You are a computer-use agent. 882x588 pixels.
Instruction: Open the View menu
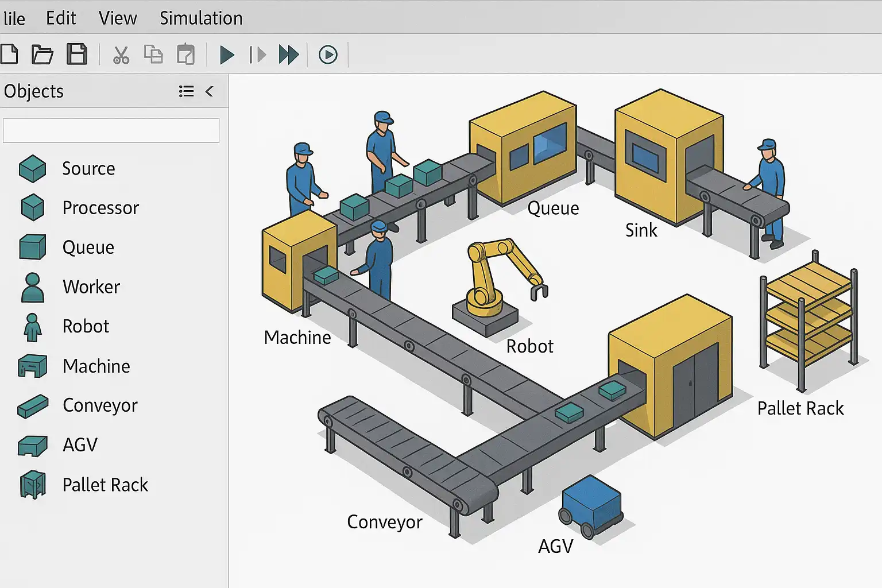tap(118, 18)
